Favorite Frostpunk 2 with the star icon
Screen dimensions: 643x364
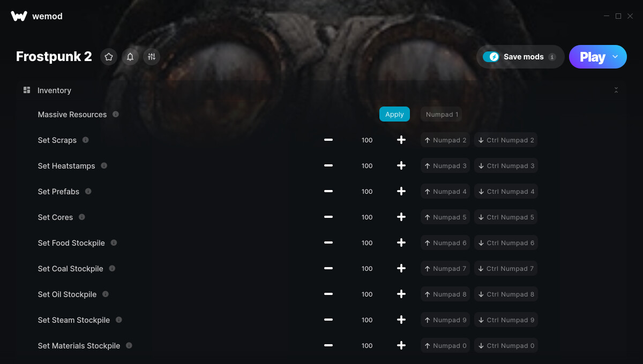tap(109, 57)
